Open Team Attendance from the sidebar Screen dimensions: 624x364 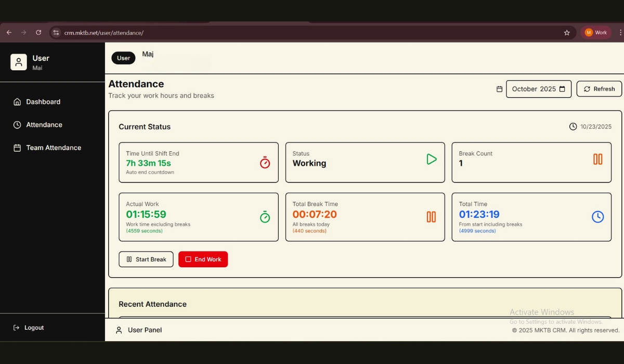[54, 148]
